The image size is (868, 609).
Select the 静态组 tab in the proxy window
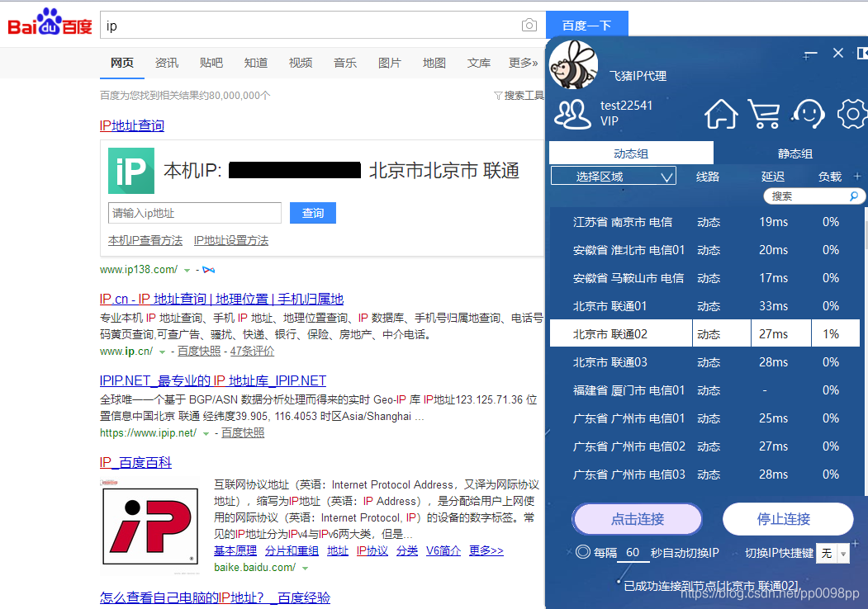coord(795,153)
